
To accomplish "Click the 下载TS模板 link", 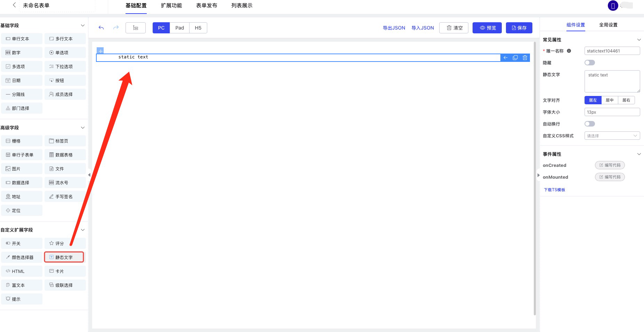I will point(554,190).
